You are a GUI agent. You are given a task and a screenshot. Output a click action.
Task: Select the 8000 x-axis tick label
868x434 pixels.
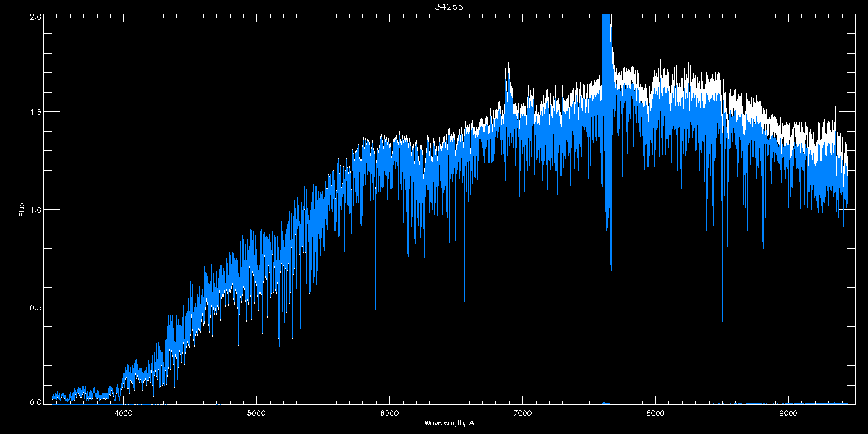[655, 413]
